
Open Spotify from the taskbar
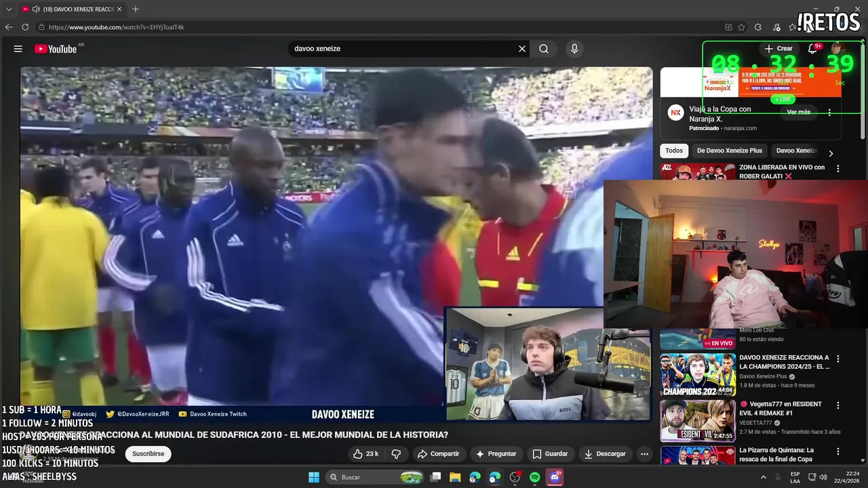[534, 477]
